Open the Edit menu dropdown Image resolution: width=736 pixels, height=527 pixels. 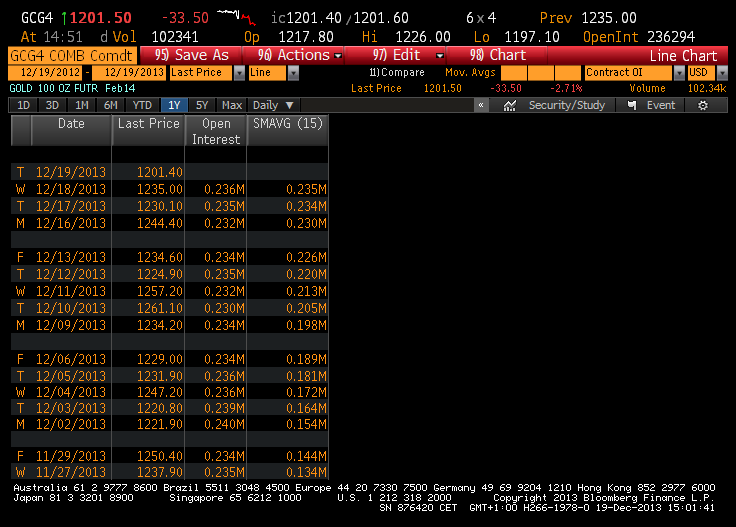coord(440,55)
